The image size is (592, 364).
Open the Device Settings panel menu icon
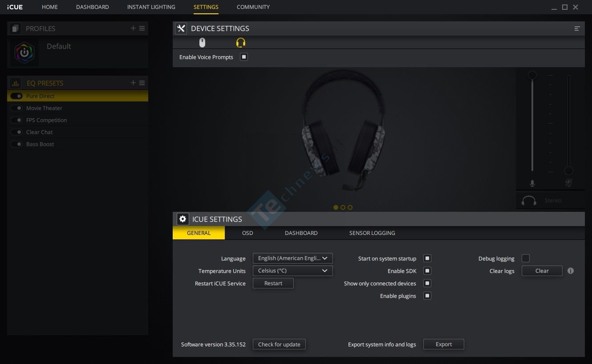point(577,28)
